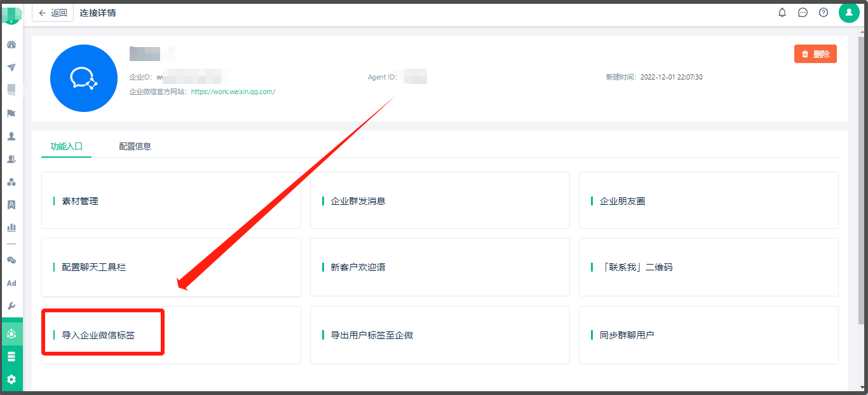Open the paper plane send icon
868x395 pixels.
[x=11, y=67]
